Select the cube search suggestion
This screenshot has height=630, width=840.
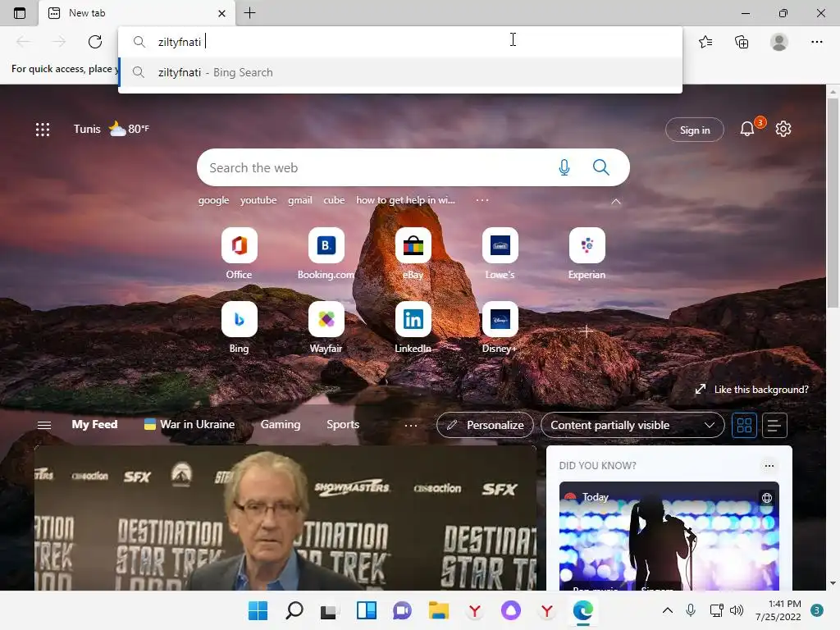click(x=334, y=200)
